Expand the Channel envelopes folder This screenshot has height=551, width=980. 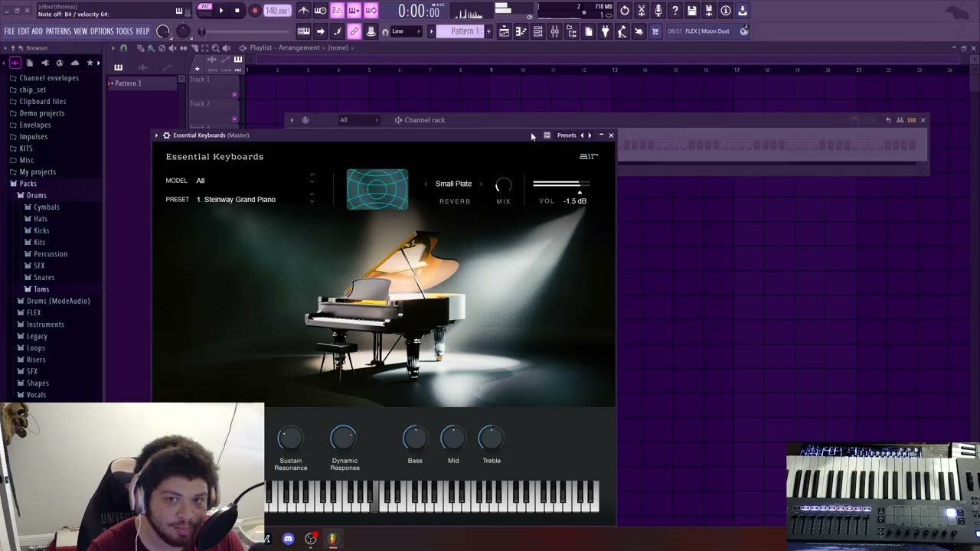tap(49, 78)
